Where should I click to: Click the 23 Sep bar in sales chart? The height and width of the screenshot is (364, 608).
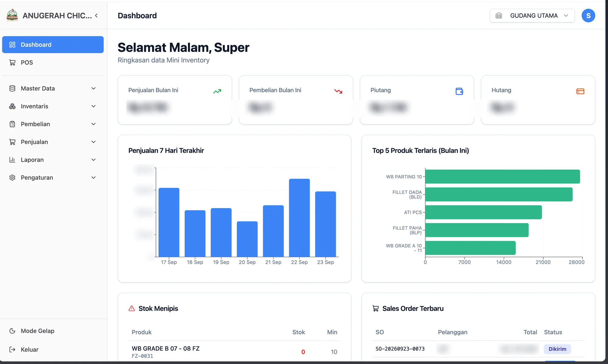326,224
